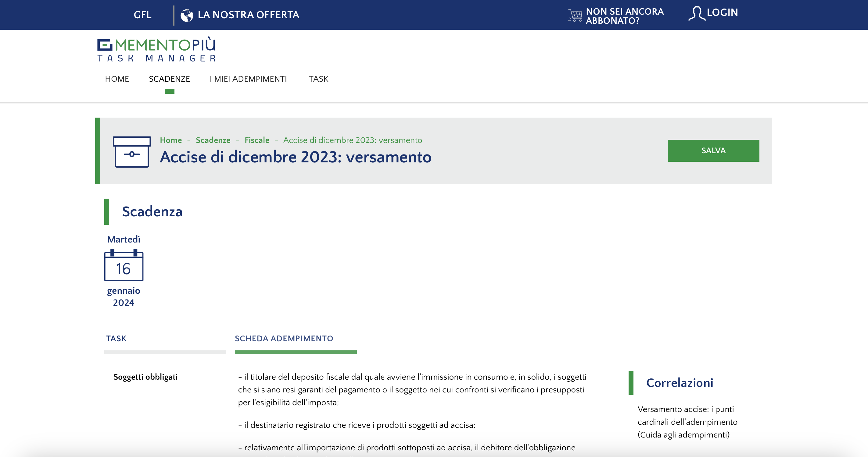Open I MIEI ADEMPIMENTI navigation item
The image size is (868, 457).
pos(248,79)
